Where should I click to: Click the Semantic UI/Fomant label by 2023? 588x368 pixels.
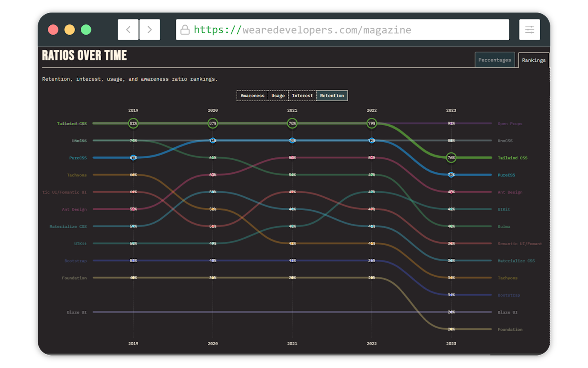click(520, 244)
